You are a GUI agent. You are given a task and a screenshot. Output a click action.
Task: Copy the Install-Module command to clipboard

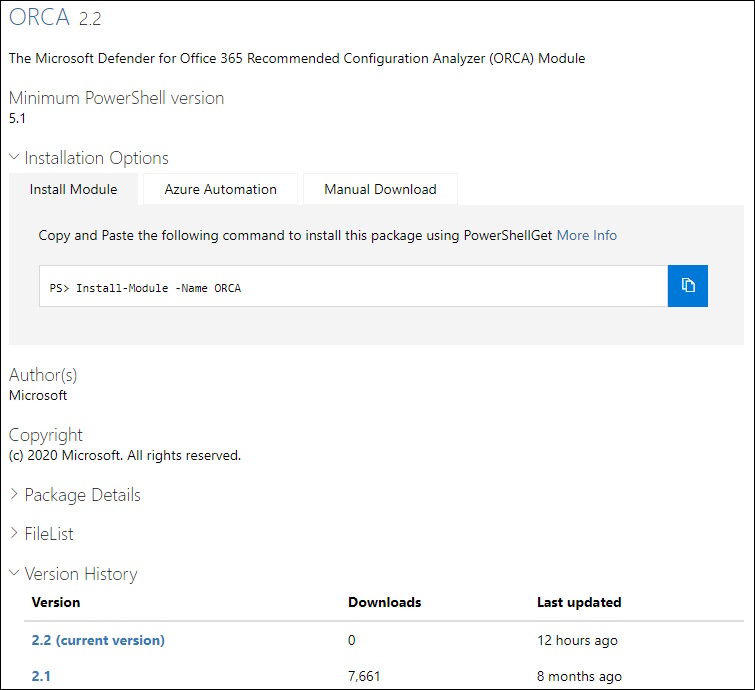pyautogui.click(x=688, y=286)
